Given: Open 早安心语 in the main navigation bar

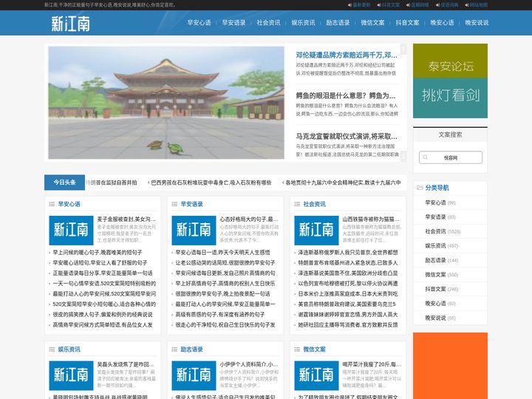Looking at the screenshot, I should (199, 23).
